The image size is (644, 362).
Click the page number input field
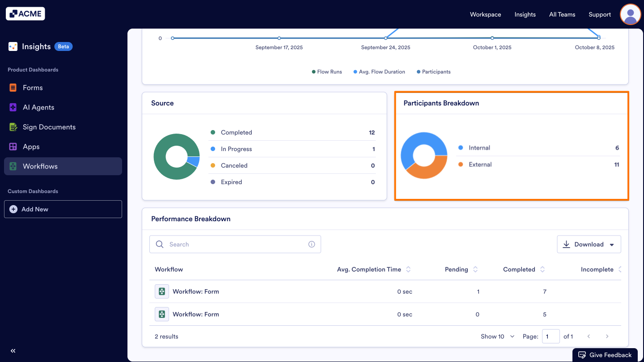click(551, 336)
